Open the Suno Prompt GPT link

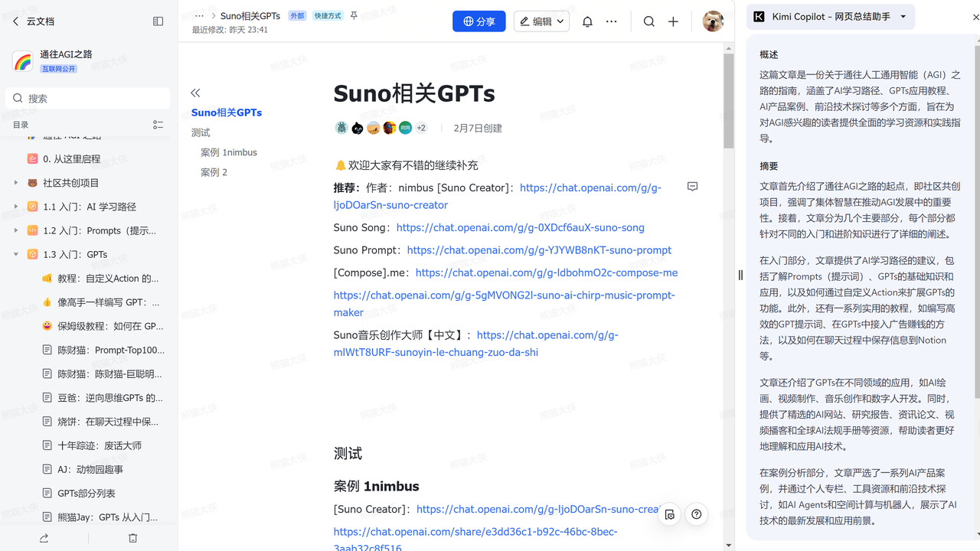539,249
